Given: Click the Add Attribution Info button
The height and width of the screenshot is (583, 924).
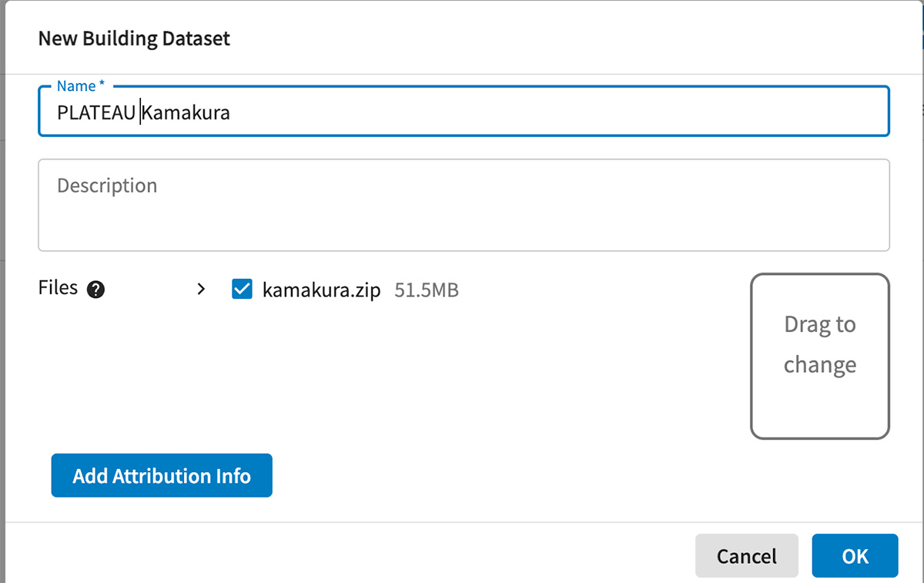Looking at the screenshot, I should 162,476.
